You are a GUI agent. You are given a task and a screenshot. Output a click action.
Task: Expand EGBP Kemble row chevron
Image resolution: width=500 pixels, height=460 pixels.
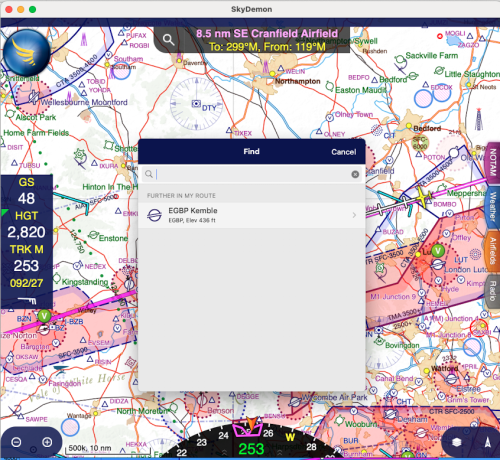click(354, 215)
